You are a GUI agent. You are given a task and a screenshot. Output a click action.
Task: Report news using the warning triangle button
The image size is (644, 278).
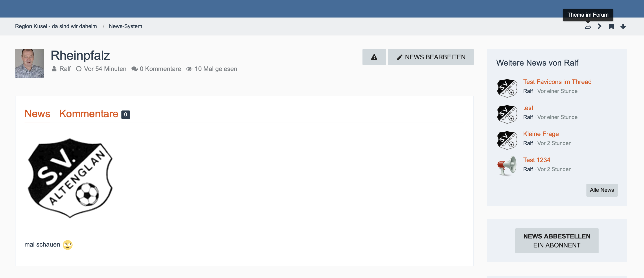pos(374,57)
